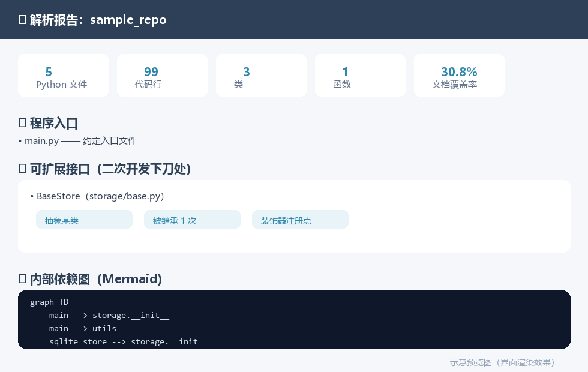
Task: Click the main --> storage.__init__ line
Action: tap(109, 316)
